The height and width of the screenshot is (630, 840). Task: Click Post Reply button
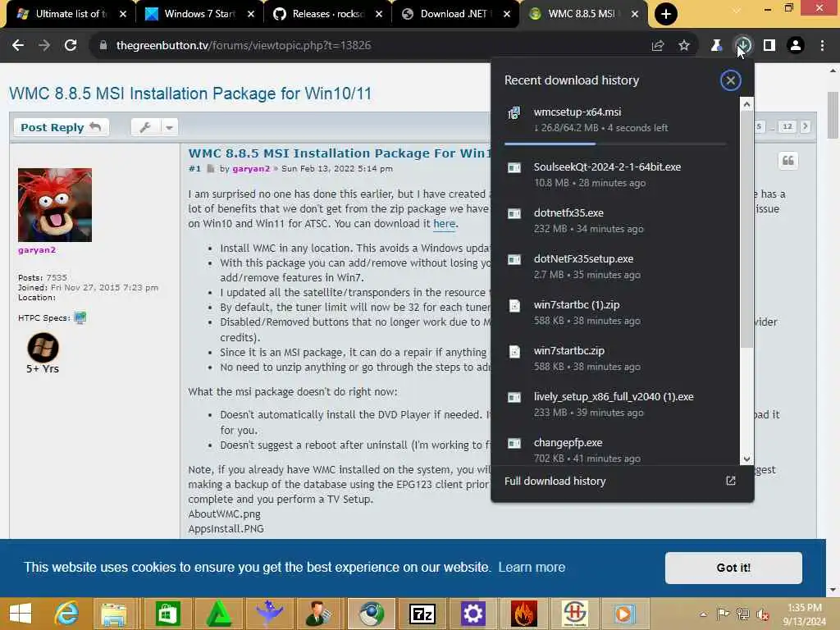61,127
